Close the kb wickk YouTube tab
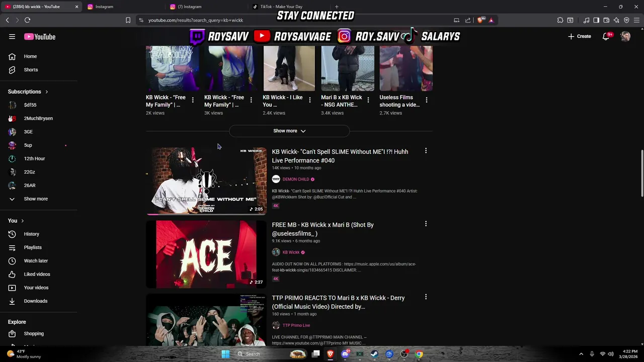This screenshot has width=644, height=362. coord(76,7)
